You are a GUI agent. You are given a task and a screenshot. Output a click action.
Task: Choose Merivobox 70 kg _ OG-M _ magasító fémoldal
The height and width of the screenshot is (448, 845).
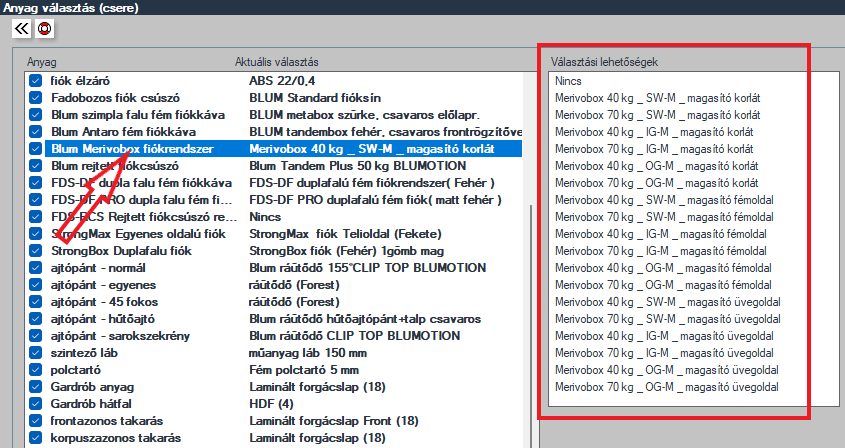point(663,285)
